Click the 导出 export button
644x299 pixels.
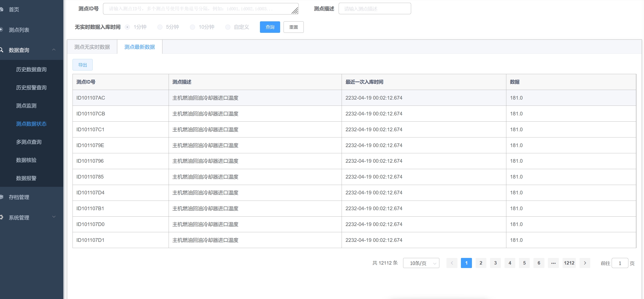click(x=83, y=65)
